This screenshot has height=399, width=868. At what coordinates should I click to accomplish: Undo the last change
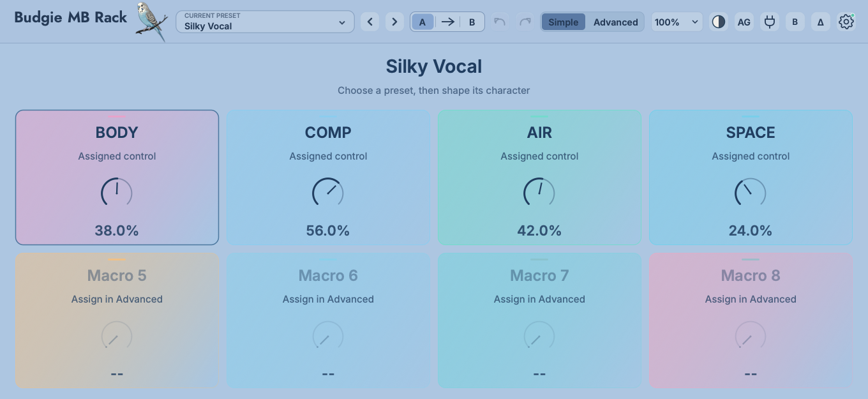[500, 22]
